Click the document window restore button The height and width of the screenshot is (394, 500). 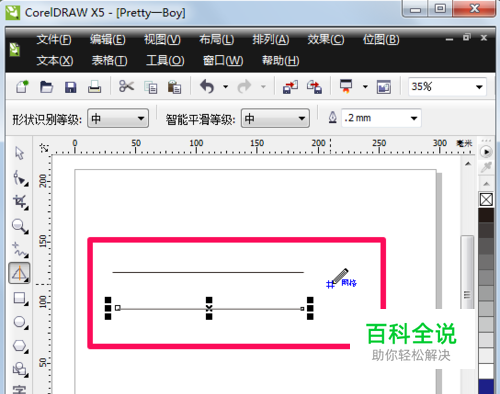tap(467, 37)
